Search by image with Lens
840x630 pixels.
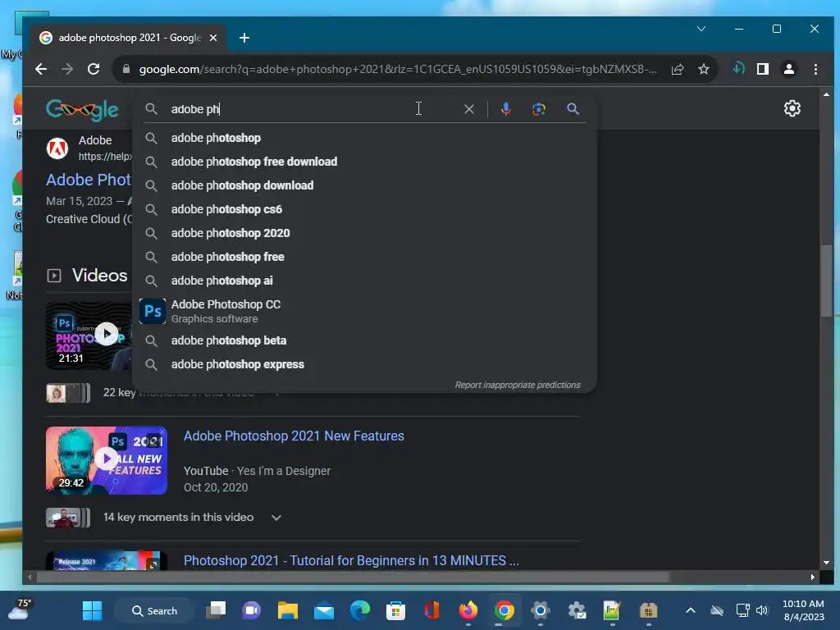point(538,109)
